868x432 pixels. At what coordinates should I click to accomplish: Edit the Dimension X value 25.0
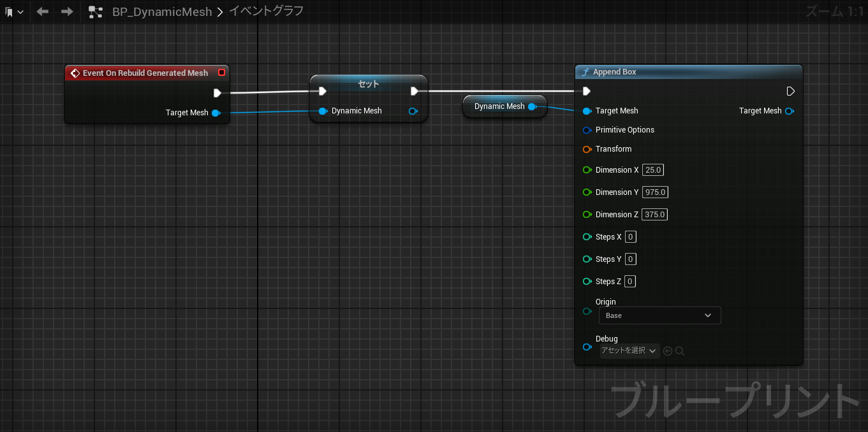652,169
